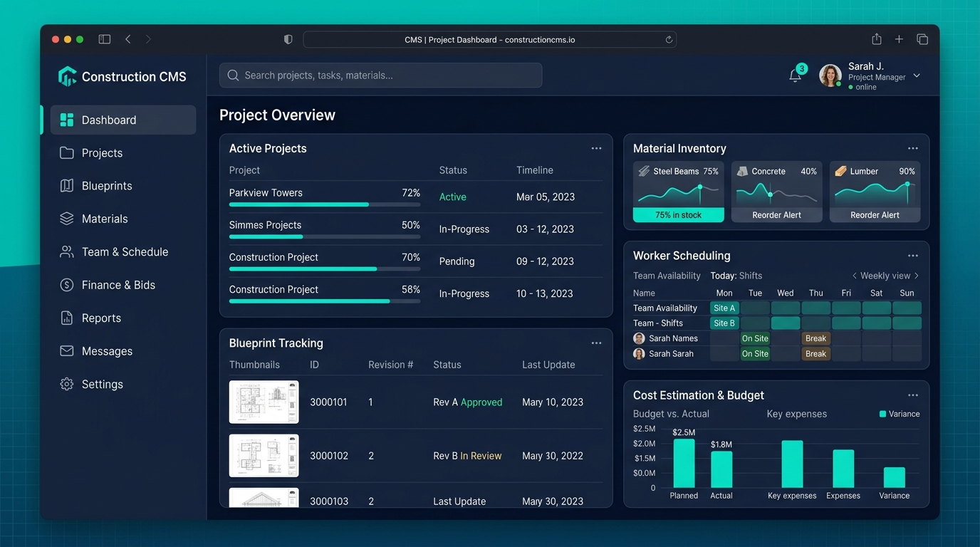
Task: Open blueprint thumbnail 3000102
Action: 264,456
